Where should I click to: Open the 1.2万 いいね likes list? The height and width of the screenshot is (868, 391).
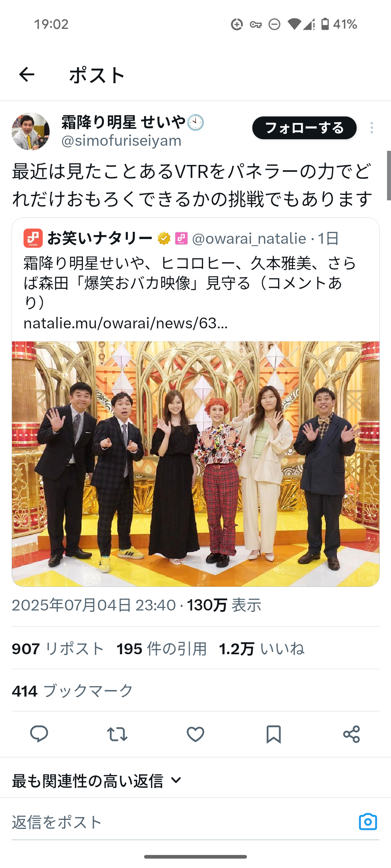pos(261,648)
